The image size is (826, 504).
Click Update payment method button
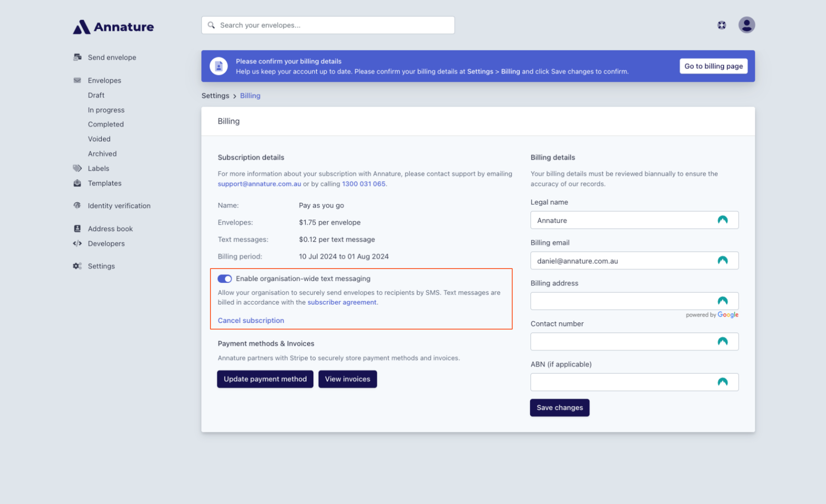[x=265, y=379]
